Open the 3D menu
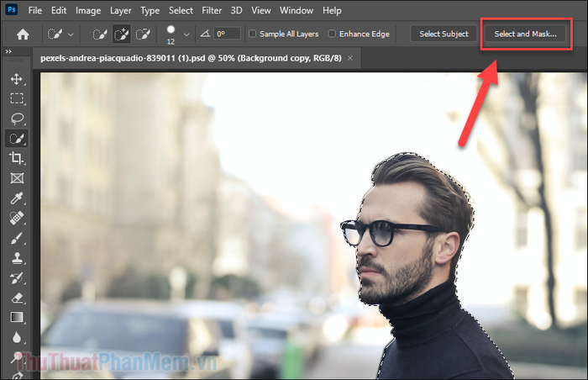The width and height of the screenshot is (588, 380). 236,11
